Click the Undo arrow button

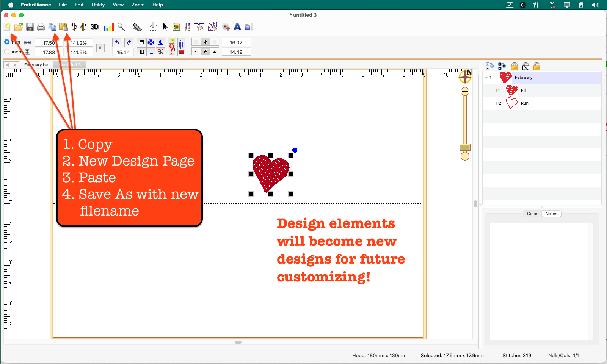coord(117,42)
